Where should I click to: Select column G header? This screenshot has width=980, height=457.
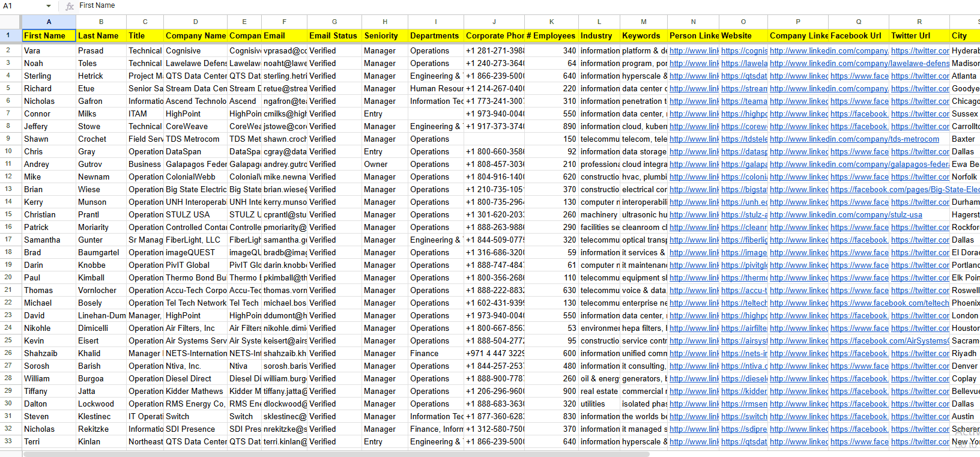[x=334, y=22]
